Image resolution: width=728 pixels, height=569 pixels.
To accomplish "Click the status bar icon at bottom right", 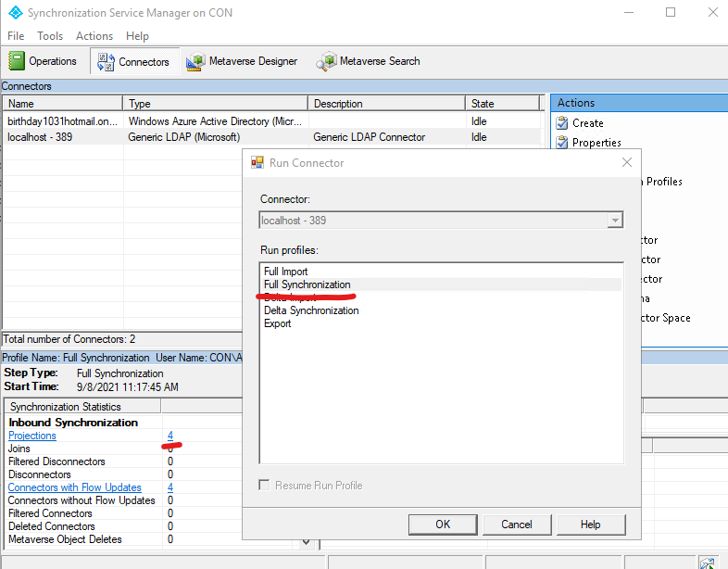I will click(707, 563).
